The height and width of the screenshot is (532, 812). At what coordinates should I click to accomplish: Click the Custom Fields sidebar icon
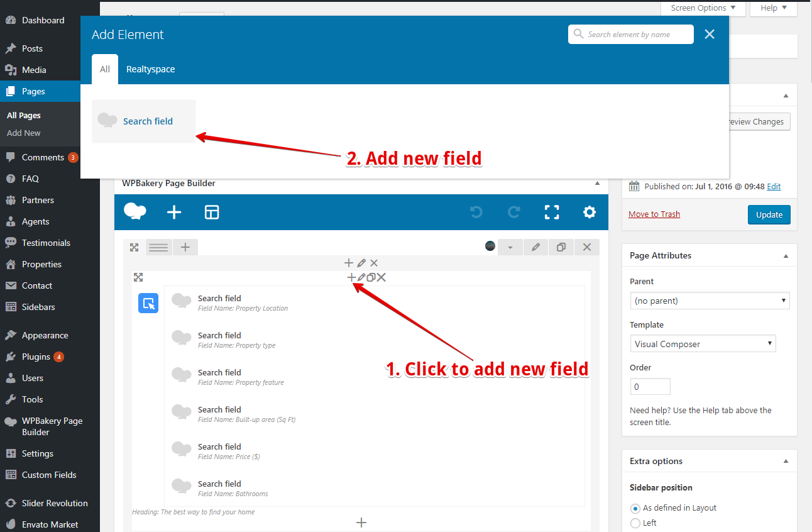point(11,475)
